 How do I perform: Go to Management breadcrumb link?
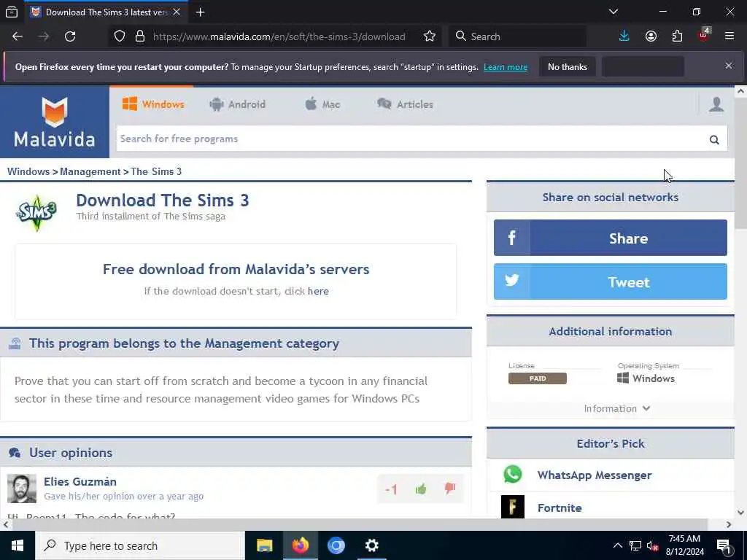coord(90,171)
